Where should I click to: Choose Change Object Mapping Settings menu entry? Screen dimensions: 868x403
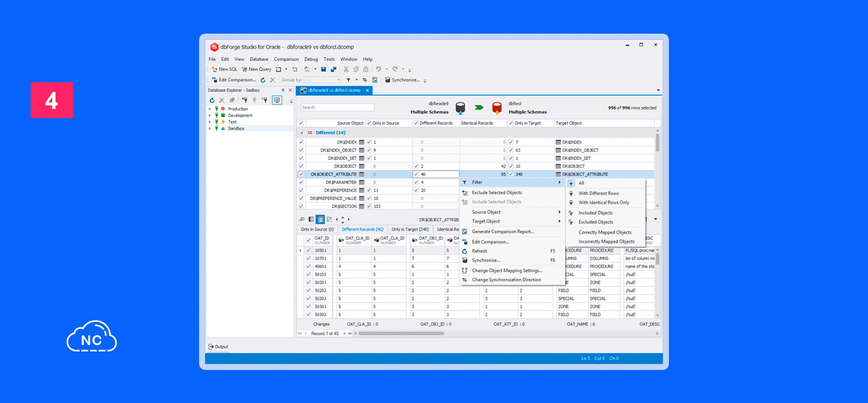pos(512,270)
